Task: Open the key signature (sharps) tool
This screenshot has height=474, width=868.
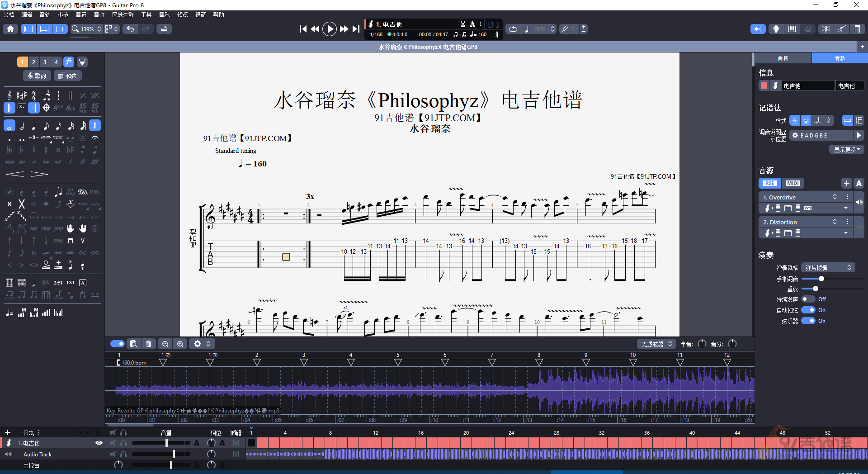Action: pyautogui.click(x=22, y=95)
